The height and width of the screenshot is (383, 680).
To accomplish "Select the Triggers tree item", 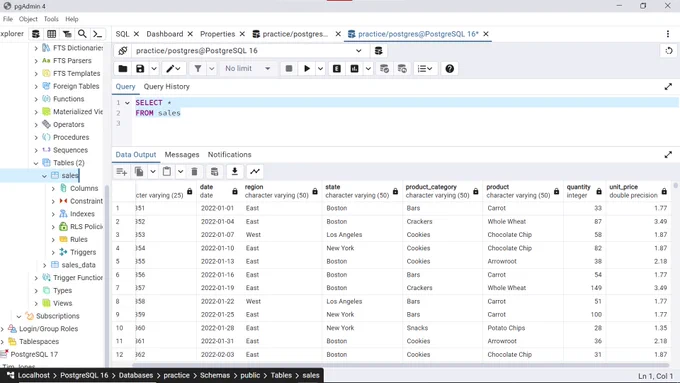I will coord(83,252).
